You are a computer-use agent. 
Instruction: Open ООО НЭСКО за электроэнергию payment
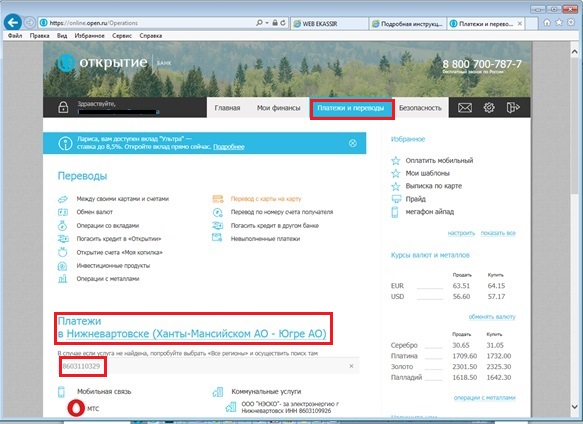click(290, 407)
